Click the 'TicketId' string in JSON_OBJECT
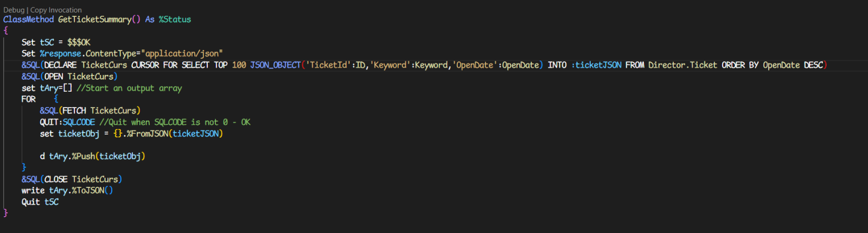868x233 pixels. click(328, 65)
